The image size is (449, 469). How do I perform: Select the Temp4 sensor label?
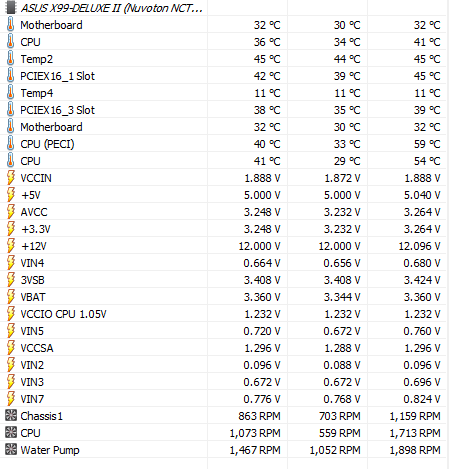click(37, 93)
